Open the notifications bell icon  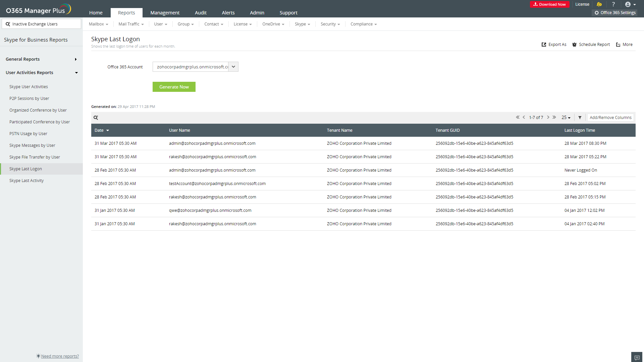click(x=599, y=4)
